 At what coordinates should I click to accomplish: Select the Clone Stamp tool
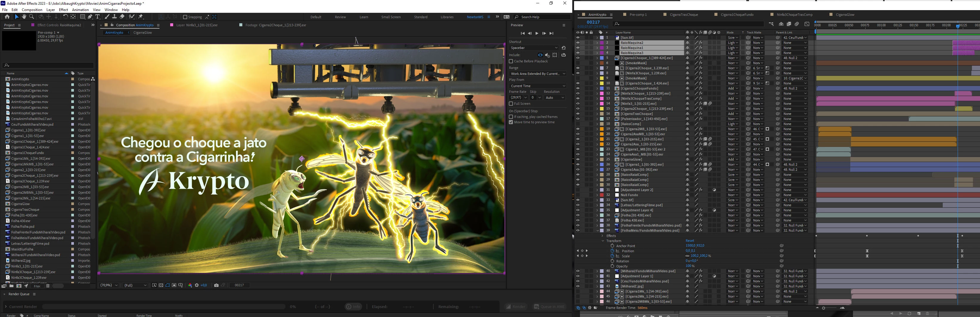click(114, 17)
